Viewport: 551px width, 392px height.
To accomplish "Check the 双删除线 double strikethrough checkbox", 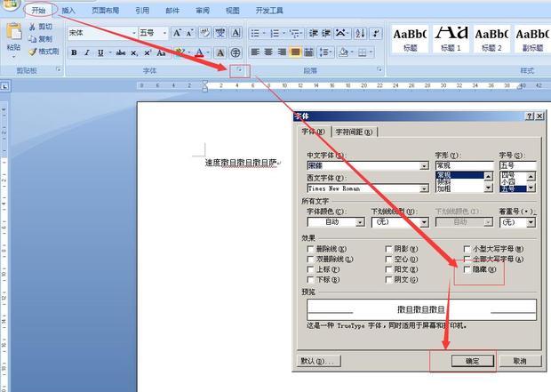I will [310, 259].
